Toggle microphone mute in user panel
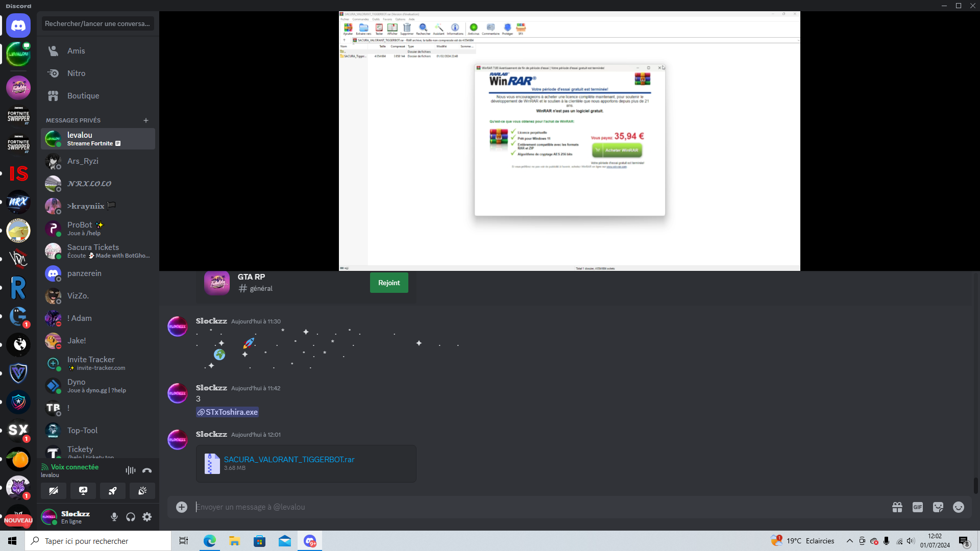Image resolution: width=980 pixels, height=551 pixels. click(x=114, y=517)
